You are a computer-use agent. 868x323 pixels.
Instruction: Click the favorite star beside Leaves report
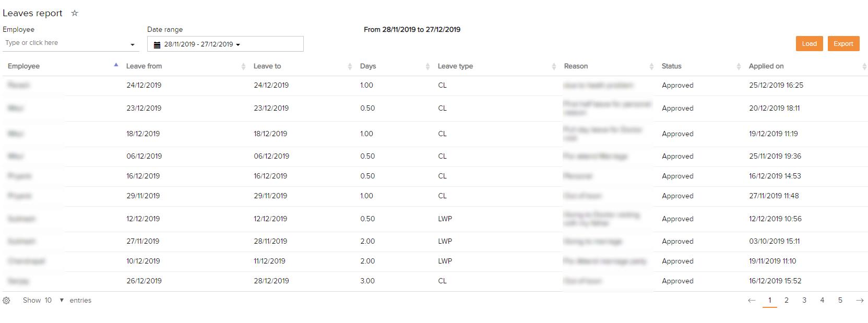(x=75, y=13)
